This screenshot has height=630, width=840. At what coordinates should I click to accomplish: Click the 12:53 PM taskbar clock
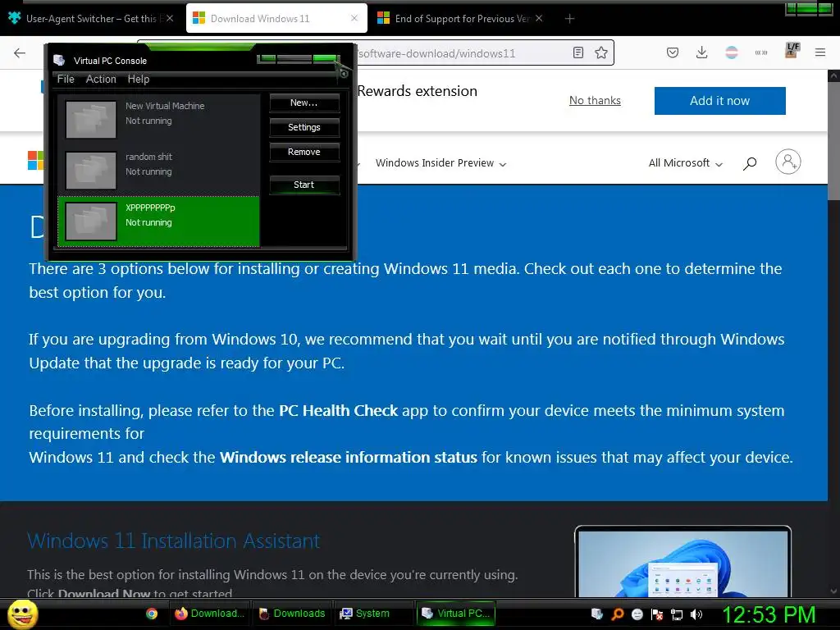[769, 614]
